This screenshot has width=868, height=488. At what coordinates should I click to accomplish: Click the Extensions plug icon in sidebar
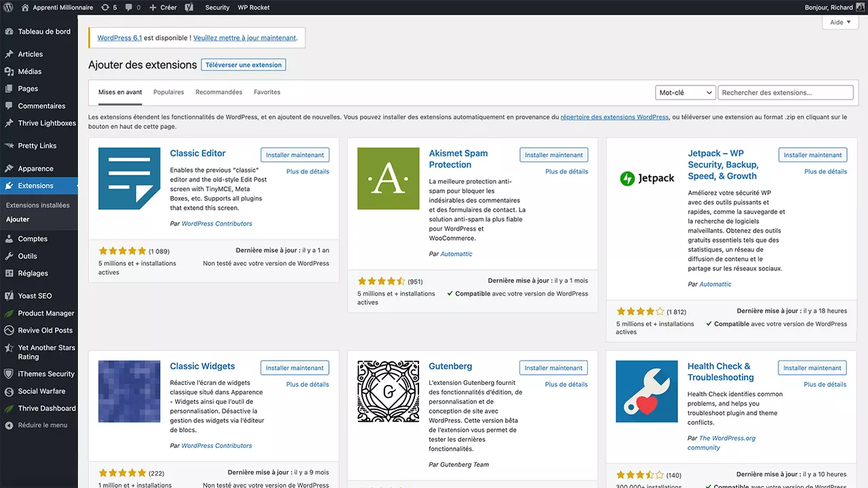point(9,186)
